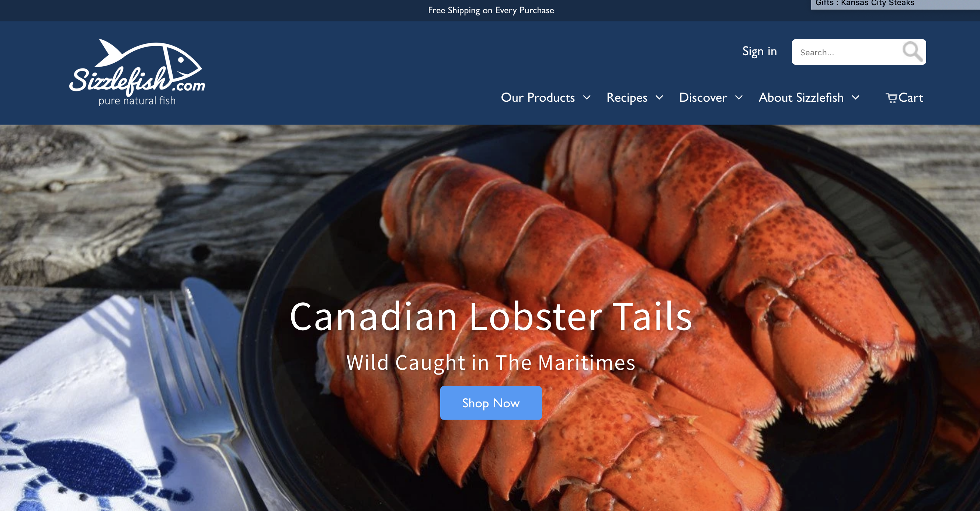Image resolution: width=980 pixels, height=511 pixels.
Task: Expand the Recipes dropdown arrow
Action: (x=659, y=98)
